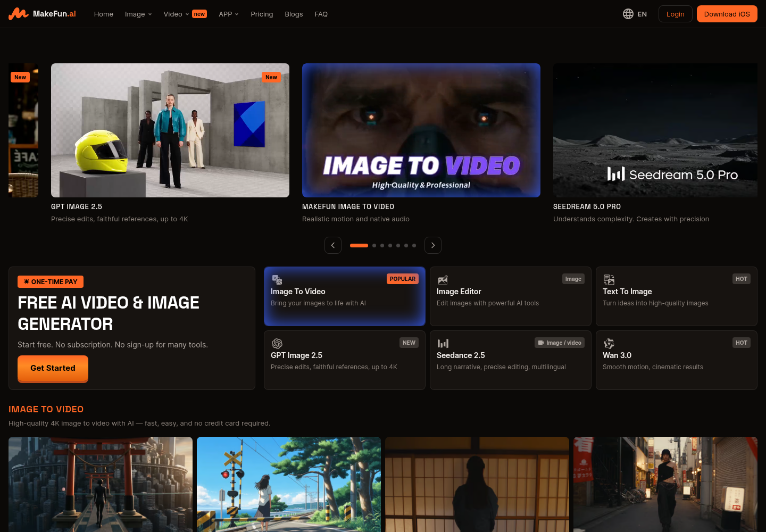Select the active first carousel indicator
Image resolution: width=766 pixels, height=532 pixels.
[359, 245]
